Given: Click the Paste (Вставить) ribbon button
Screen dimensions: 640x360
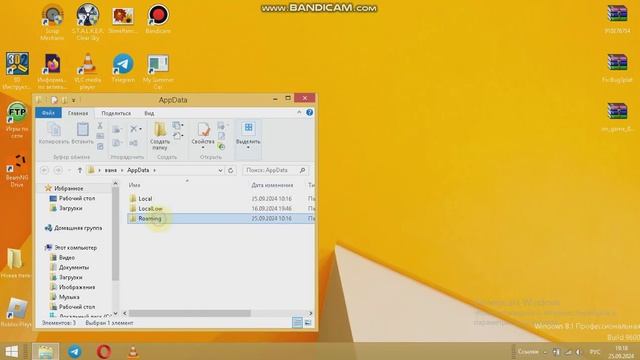Looking at the screenshot, I should point(82,133).
